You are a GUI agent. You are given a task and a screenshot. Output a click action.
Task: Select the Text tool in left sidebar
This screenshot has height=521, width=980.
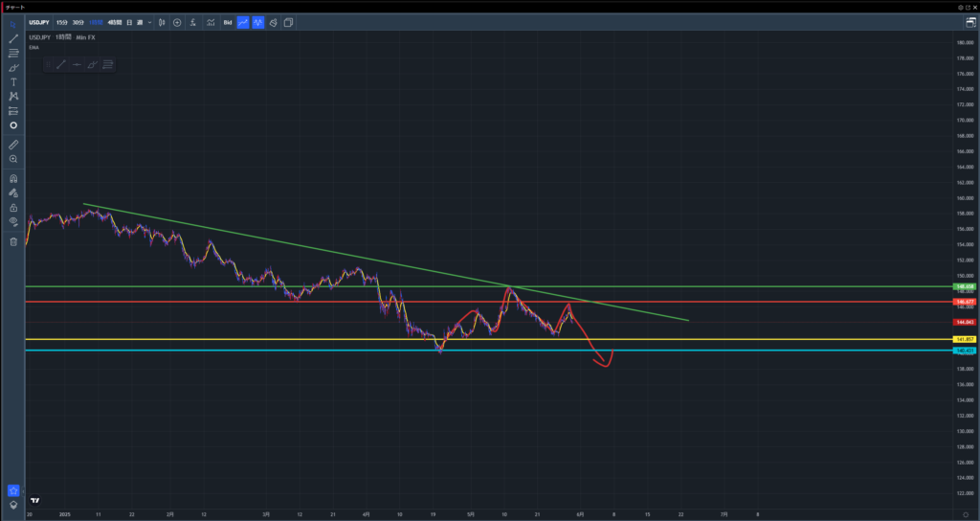tap(13, 82)
